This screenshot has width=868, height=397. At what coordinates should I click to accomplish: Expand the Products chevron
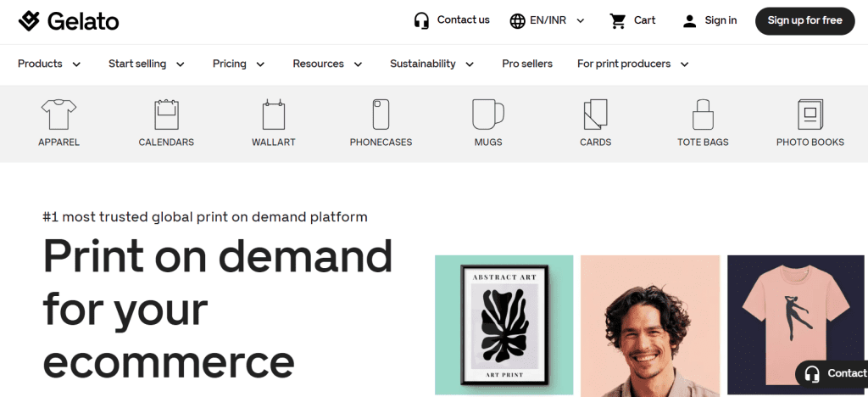pos(76,64)
